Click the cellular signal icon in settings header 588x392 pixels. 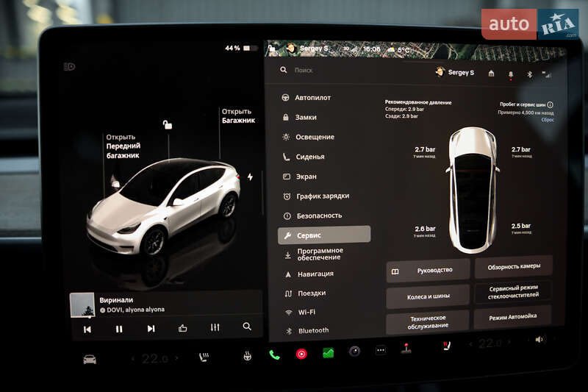coord(546,74)
